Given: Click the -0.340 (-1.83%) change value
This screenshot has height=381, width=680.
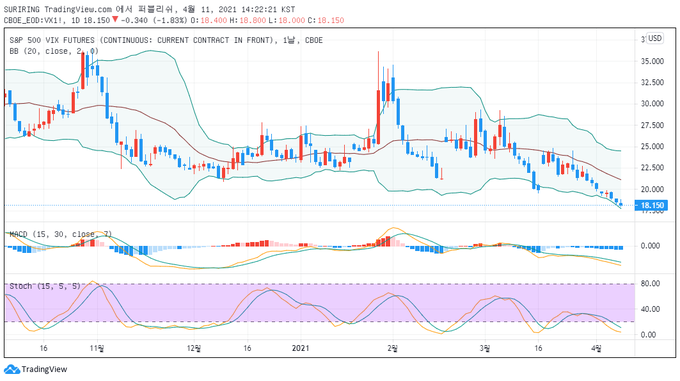Looking at the screenshot, I should tap(154, 20).
